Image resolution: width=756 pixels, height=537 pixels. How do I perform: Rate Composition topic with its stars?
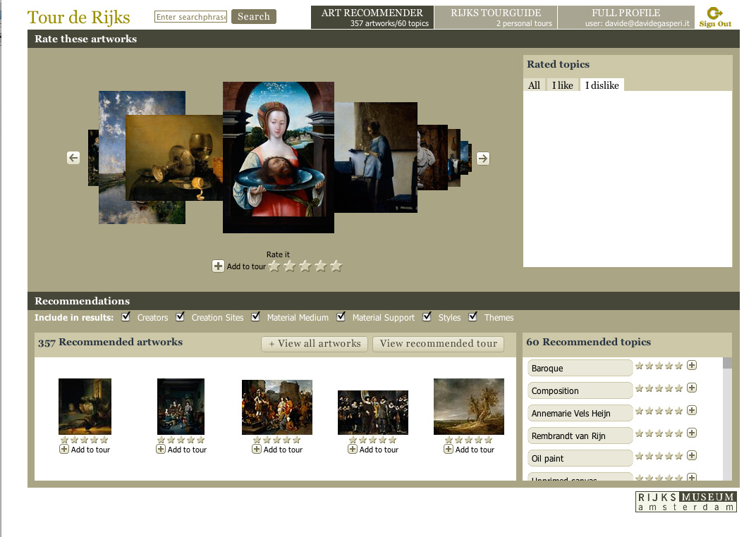click(x=659, y=388)
